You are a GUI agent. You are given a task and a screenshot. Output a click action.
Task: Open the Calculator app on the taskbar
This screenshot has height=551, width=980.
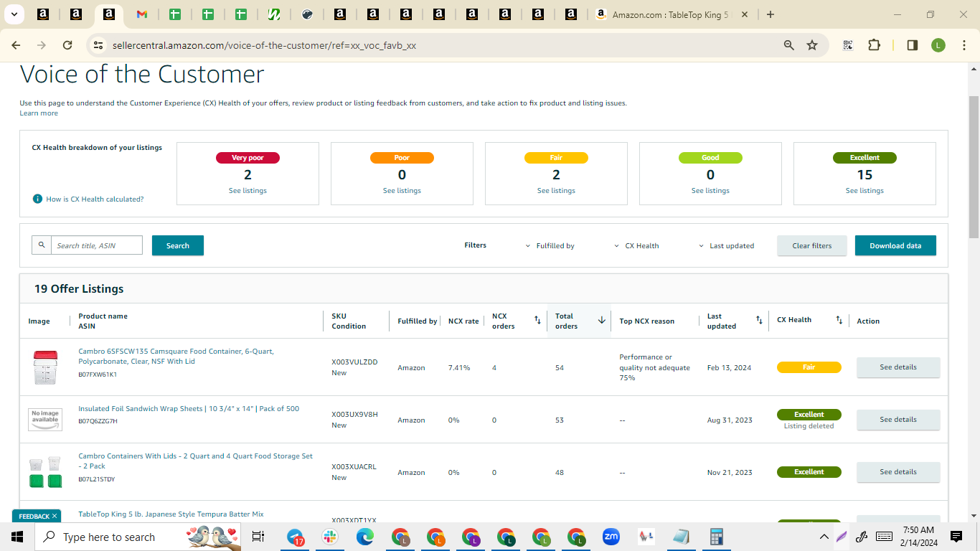pos(716,537)
